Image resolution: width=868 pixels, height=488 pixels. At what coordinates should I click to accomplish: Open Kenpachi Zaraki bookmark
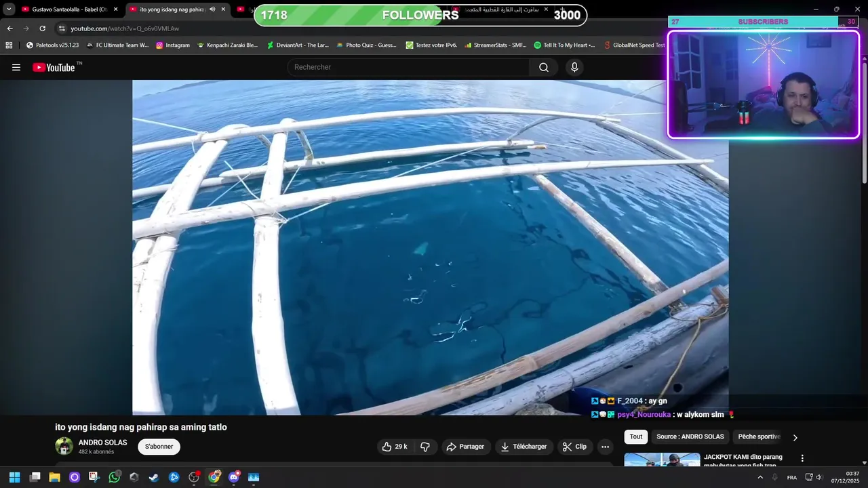(x=228, y=45)
